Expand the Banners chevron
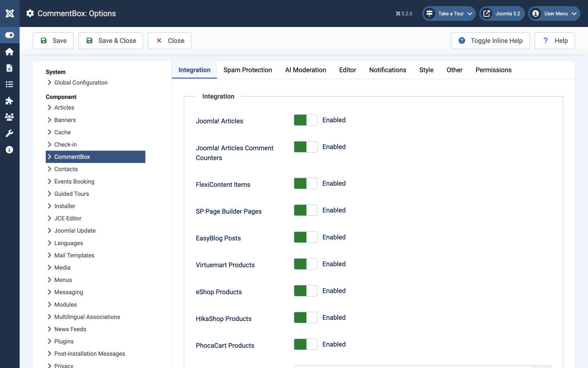588x368 pixels. click(49, 120)
